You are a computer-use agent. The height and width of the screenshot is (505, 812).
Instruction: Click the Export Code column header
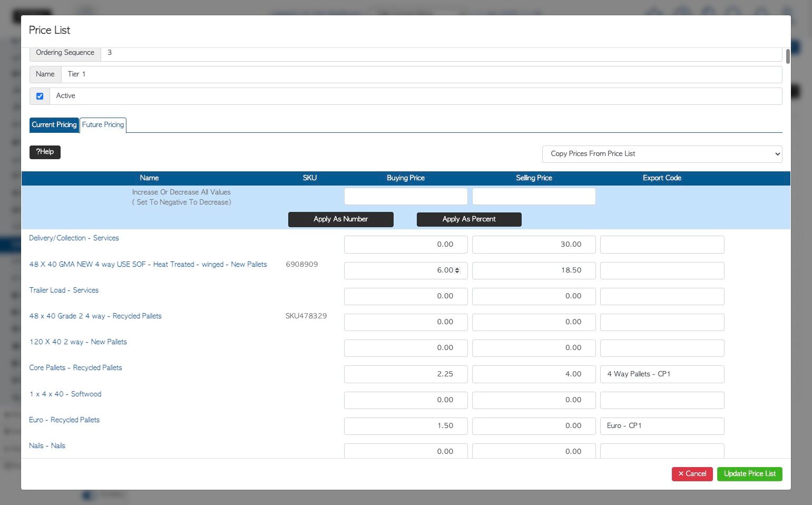(x=662, y=178)
